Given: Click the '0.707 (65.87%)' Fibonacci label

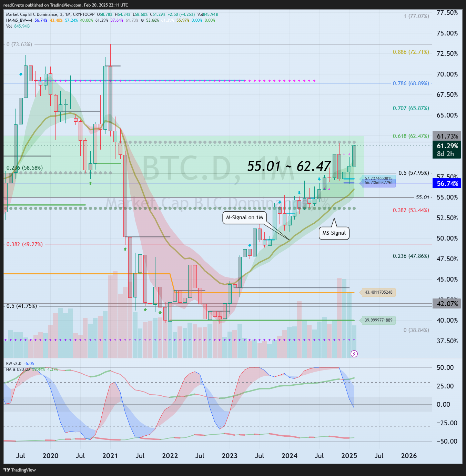Looking at the screenshot, I should 411,108.
